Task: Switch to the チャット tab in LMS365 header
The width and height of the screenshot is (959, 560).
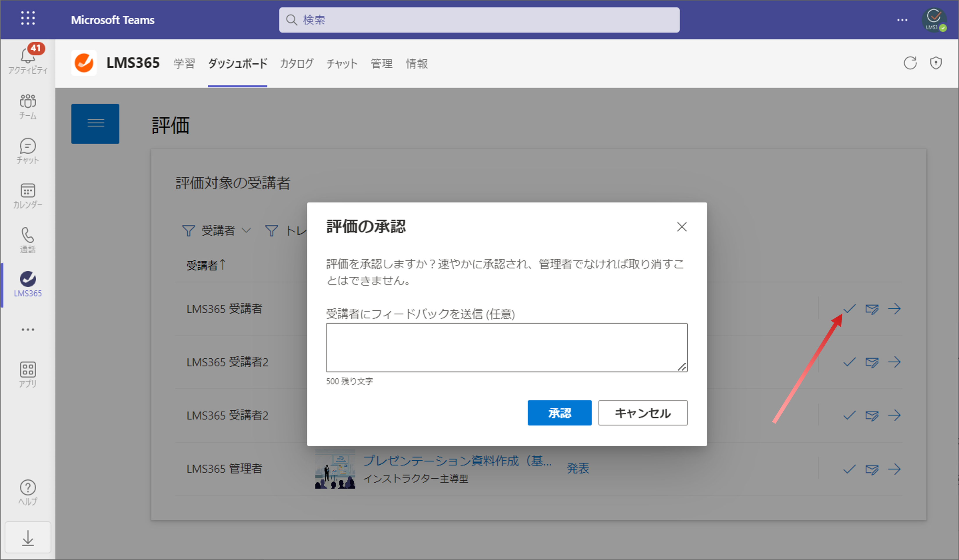Action: point(342,64)
